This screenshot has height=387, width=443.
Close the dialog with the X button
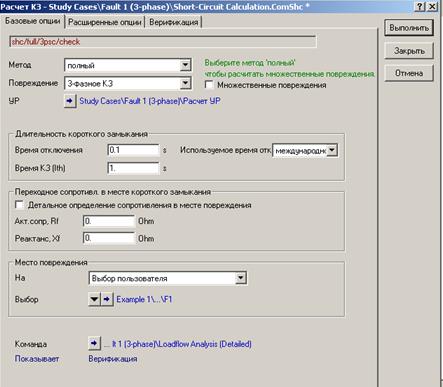(432, 6)
